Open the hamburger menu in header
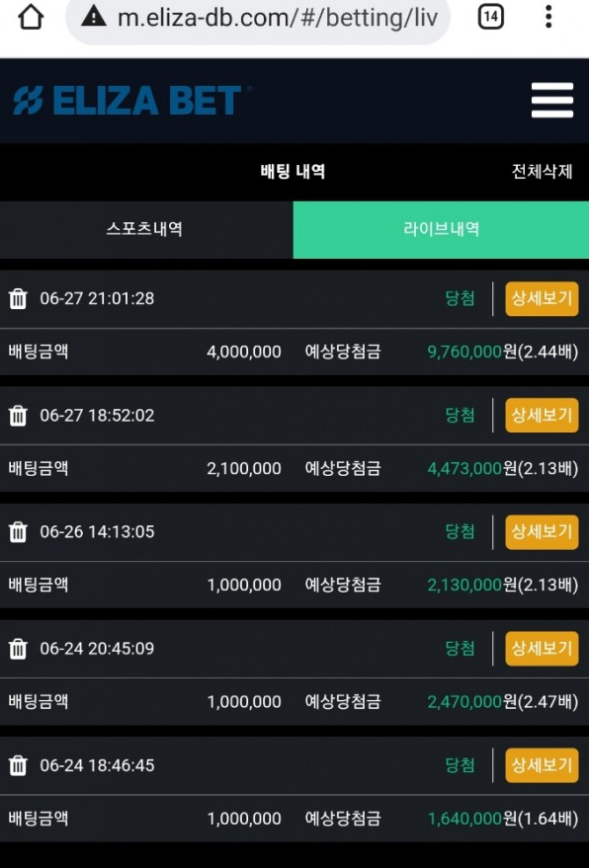This screenshot has width=589, height=868. click(551, 100)
